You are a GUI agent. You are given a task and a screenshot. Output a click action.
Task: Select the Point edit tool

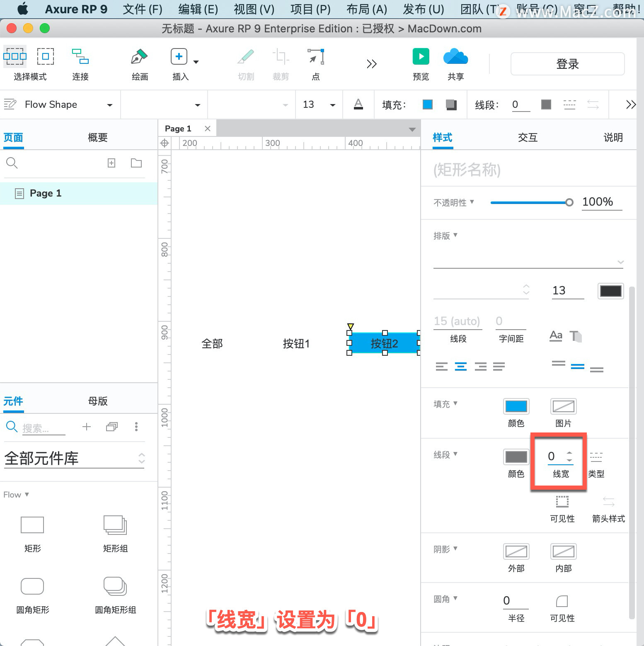[x=316, y=56]
